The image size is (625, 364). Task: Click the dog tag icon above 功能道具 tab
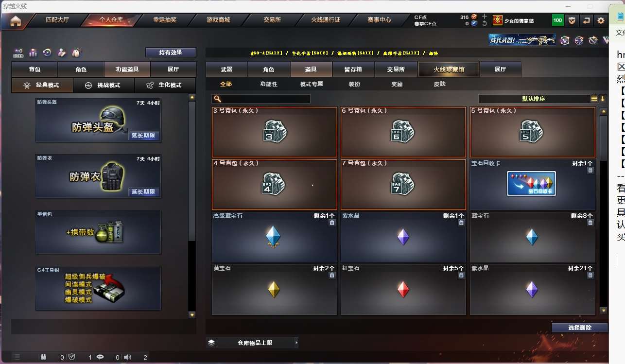76,52
